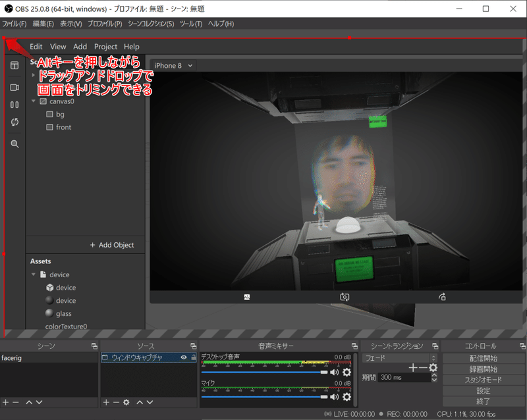The image size is (527, 420).
Task: Add a new source with plus button
Action: coord(106,402)
